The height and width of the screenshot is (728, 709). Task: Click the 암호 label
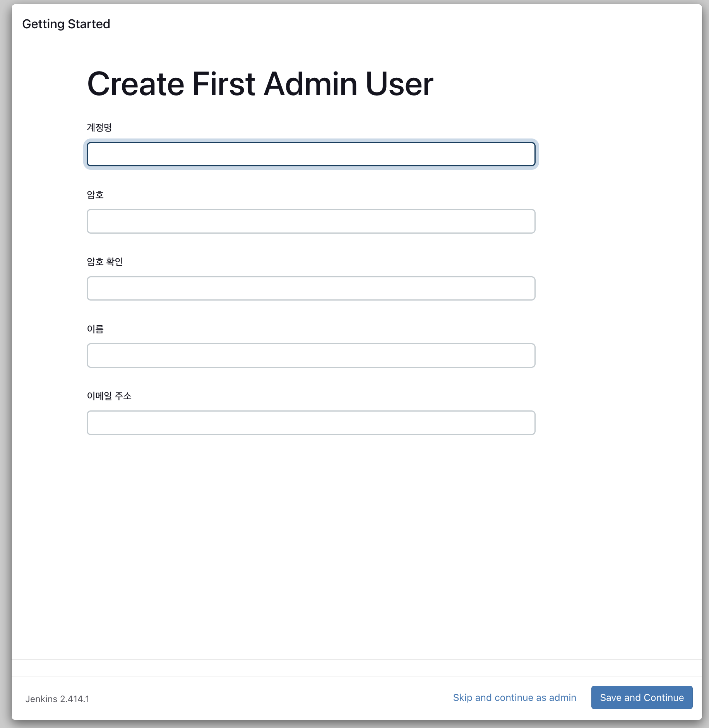click(95, 195)
